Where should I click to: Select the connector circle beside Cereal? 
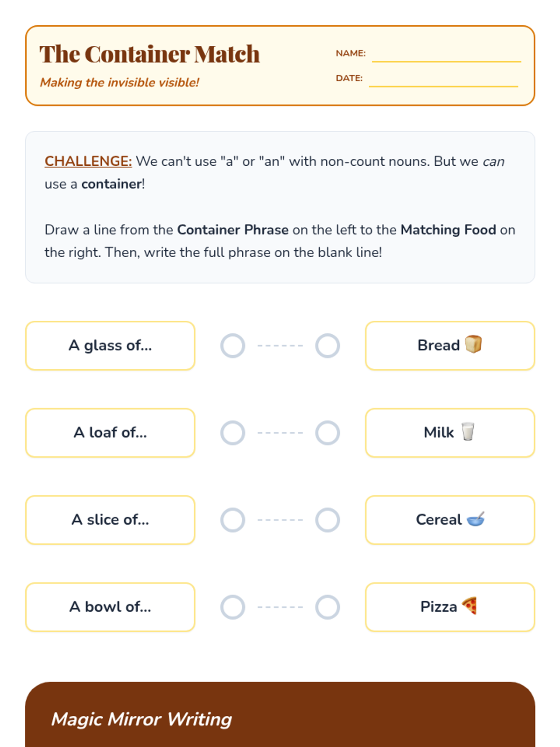[328, 520]
